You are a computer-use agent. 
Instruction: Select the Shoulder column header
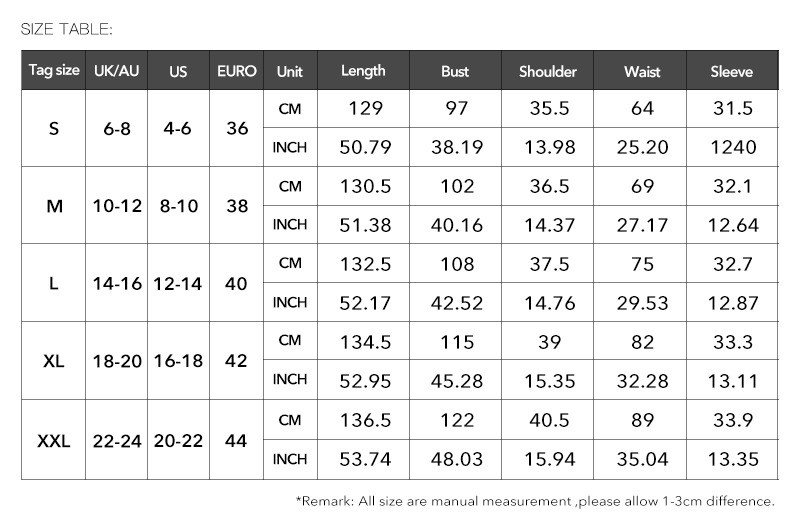tap(548, 71)
